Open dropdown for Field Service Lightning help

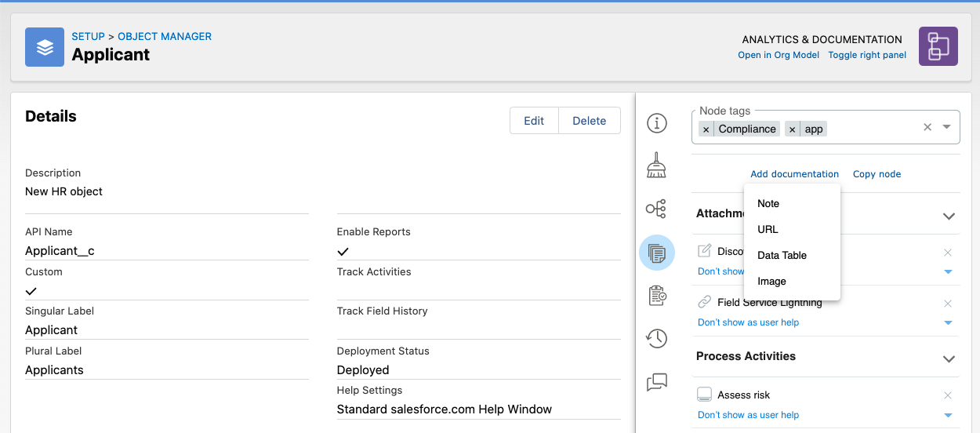[948, 323]
